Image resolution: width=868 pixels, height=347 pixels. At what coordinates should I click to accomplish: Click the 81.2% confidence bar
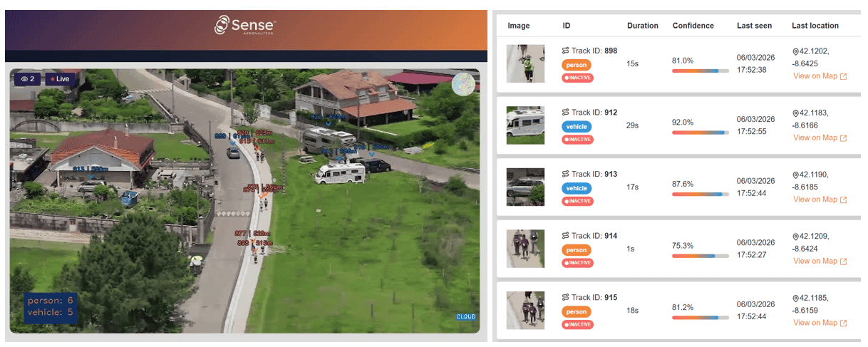[x=700, y=318]
